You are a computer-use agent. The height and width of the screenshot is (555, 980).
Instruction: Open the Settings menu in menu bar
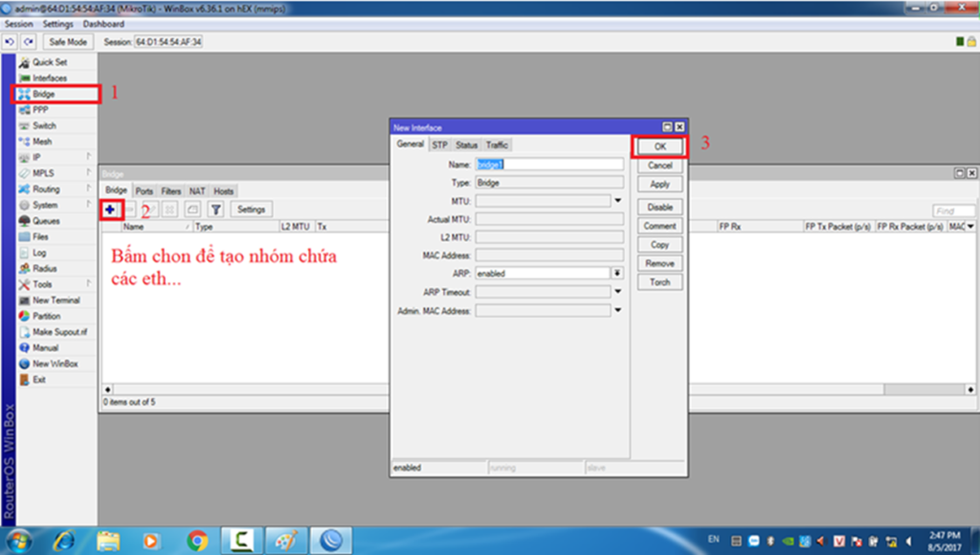tap(57, 24)
